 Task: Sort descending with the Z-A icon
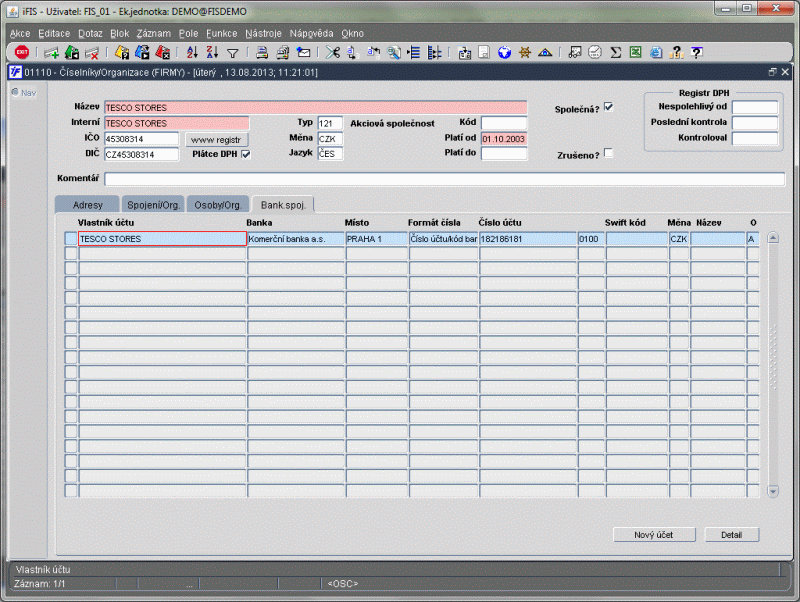[x=212, y=53]
